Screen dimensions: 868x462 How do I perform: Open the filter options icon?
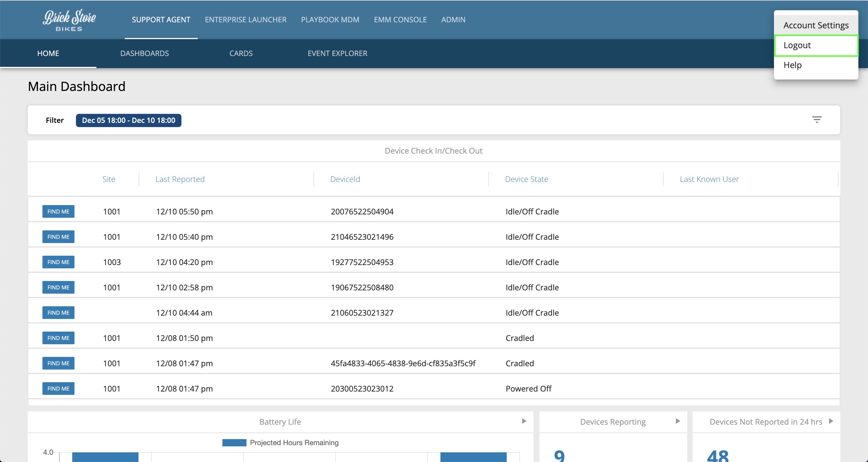pos(817,120)
